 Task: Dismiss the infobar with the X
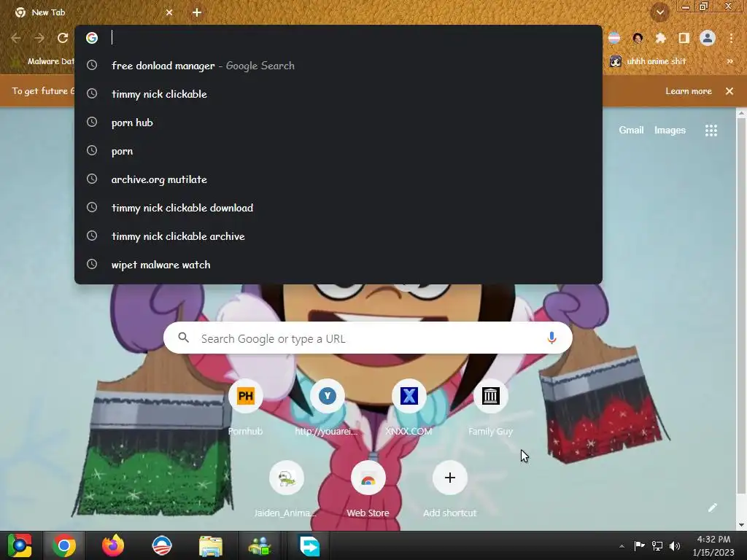click(x=729, y=91)
